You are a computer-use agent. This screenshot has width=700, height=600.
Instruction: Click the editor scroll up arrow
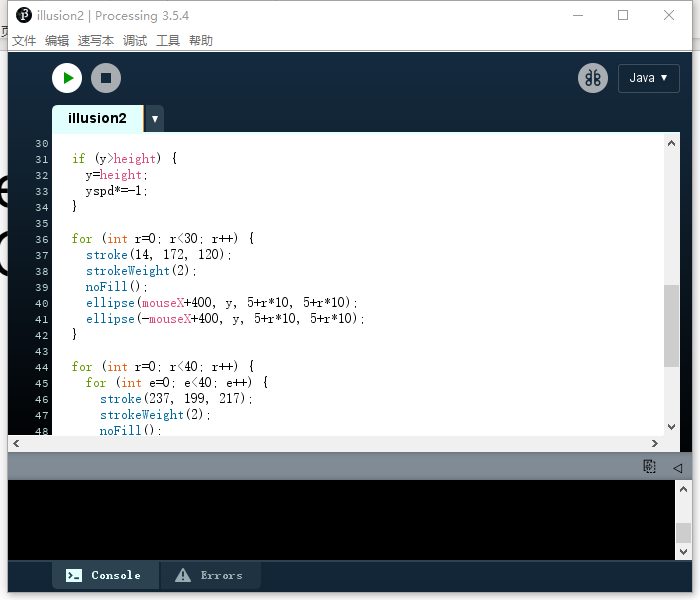tap(671, 143)
